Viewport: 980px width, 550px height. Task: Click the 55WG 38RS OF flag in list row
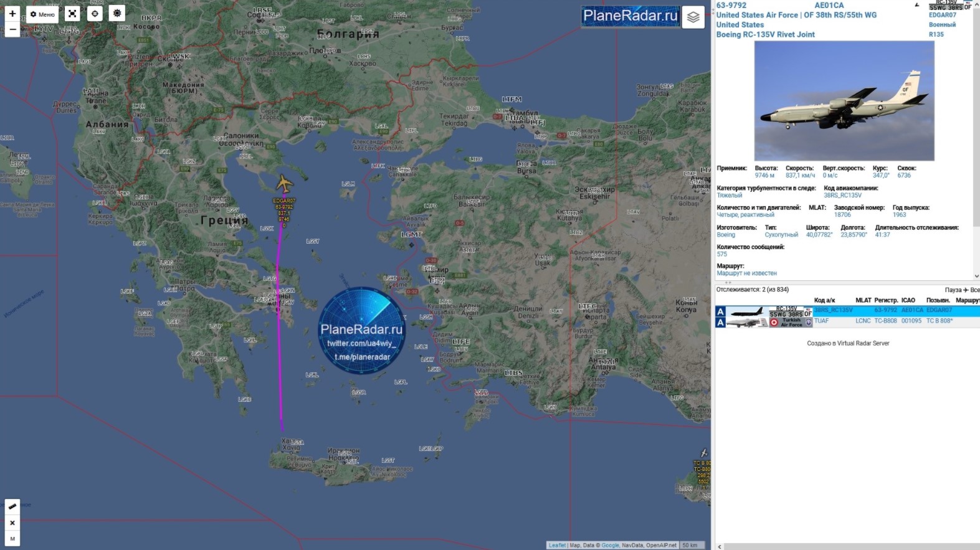(x=791, y=311)
